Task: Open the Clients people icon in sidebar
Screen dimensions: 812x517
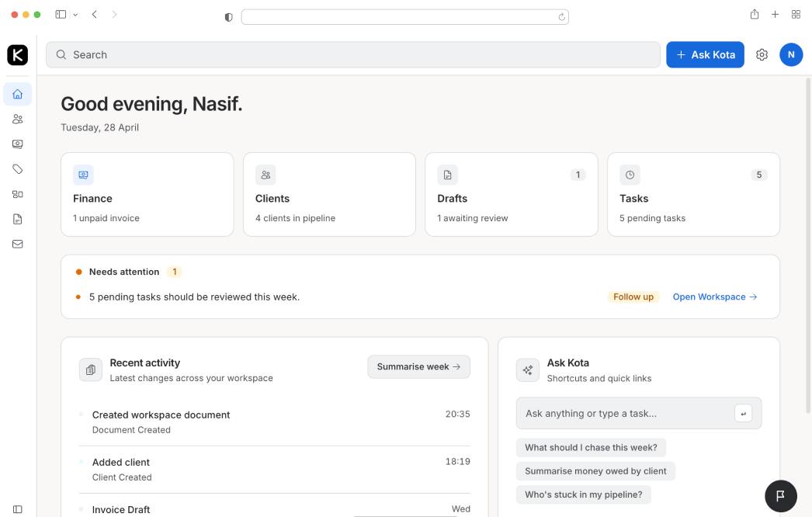Action: tap(18, 120)
